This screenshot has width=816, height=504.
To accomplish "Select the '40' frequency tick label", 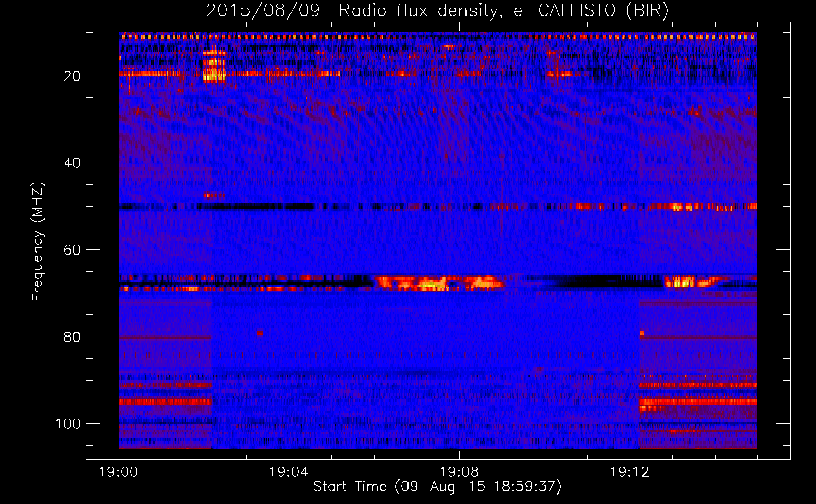I will tap(72, 163).
